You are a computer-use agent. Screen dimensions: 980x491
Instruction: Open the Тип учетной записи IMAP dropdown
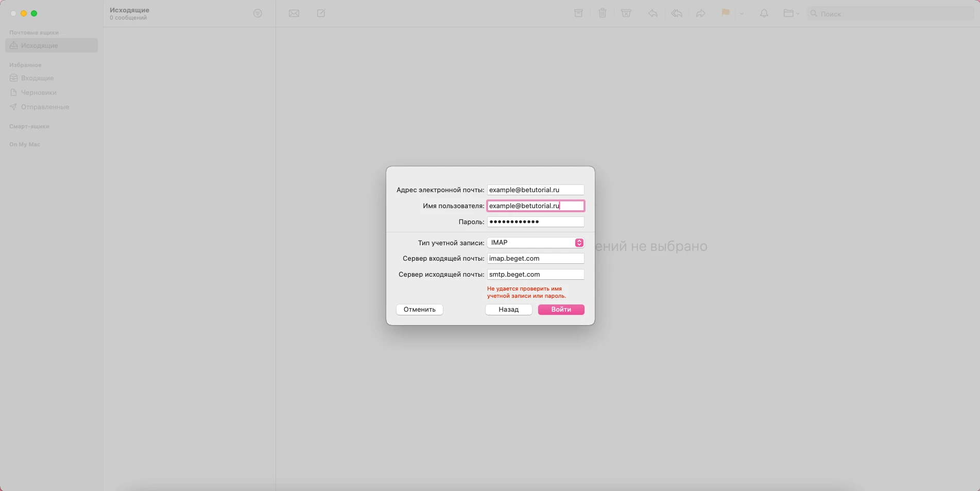(535, 243)
